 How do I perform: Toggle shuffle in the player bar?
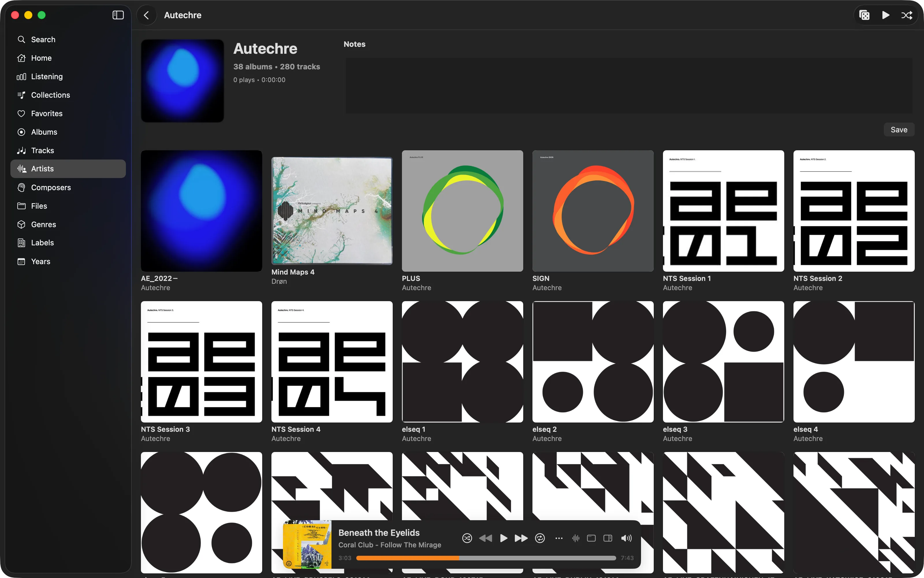tap(467, 538)
